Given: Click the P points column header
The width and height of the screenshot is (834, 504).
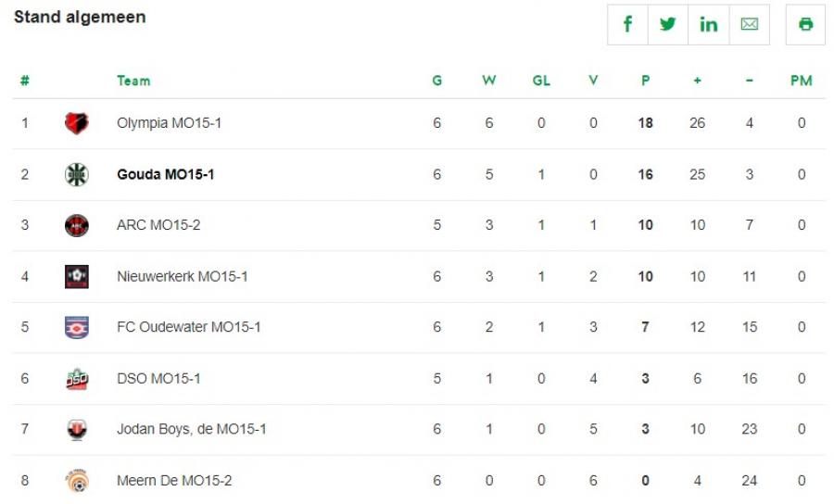Looking at the screenshot, I should point(645,81).
